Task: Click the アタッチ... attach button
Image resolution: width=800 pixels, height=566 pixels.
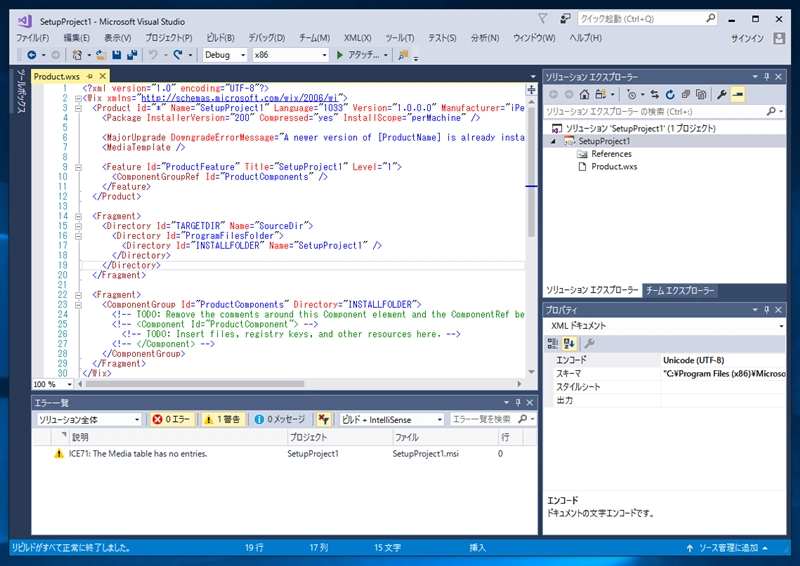Action: click(x=363, y=55)
